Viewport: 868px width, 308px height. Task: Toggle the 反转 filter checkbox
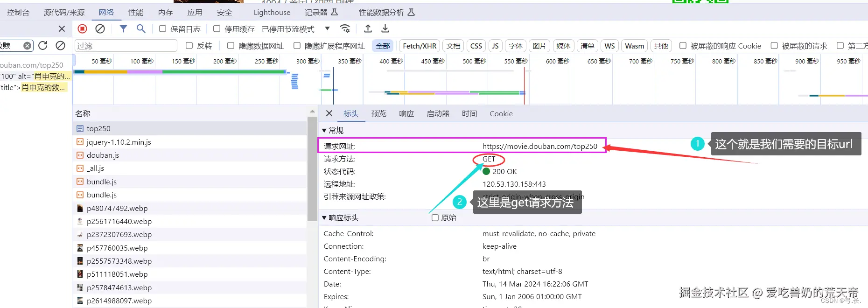(x=189, y=46)
